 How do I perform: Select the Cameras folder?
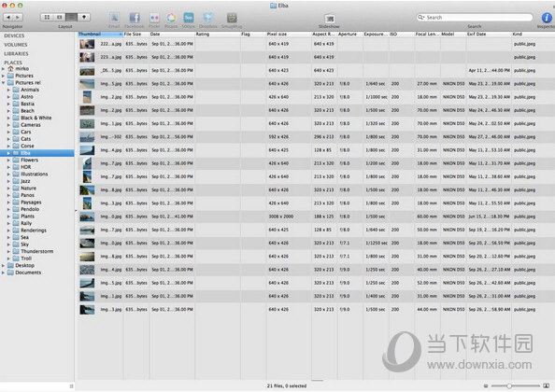tap(31, 125)
